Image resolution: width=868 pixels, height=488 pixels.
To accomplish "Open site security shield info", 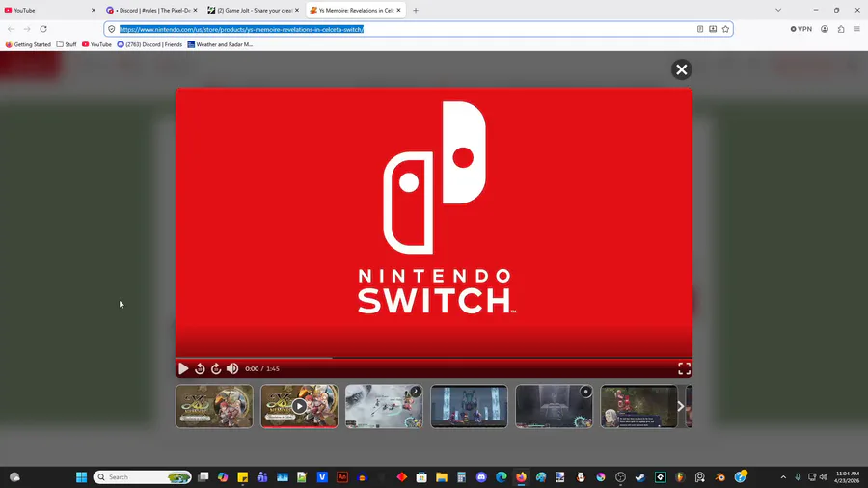I will pos(111,29).
